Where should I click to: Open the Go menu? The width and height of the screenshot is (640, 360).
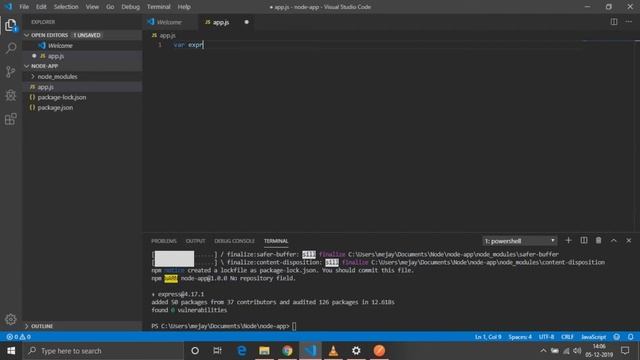pos(110,7)
